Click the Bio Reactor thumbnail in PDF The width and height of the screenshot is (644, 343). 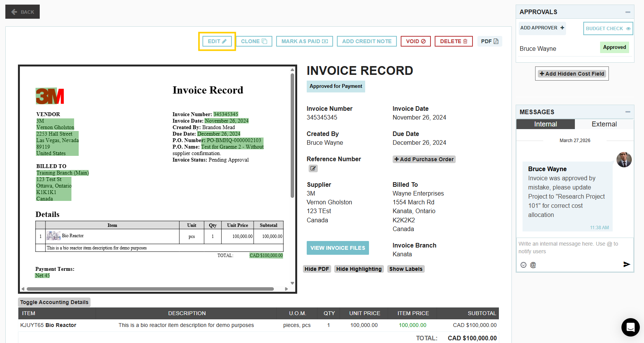53,236
